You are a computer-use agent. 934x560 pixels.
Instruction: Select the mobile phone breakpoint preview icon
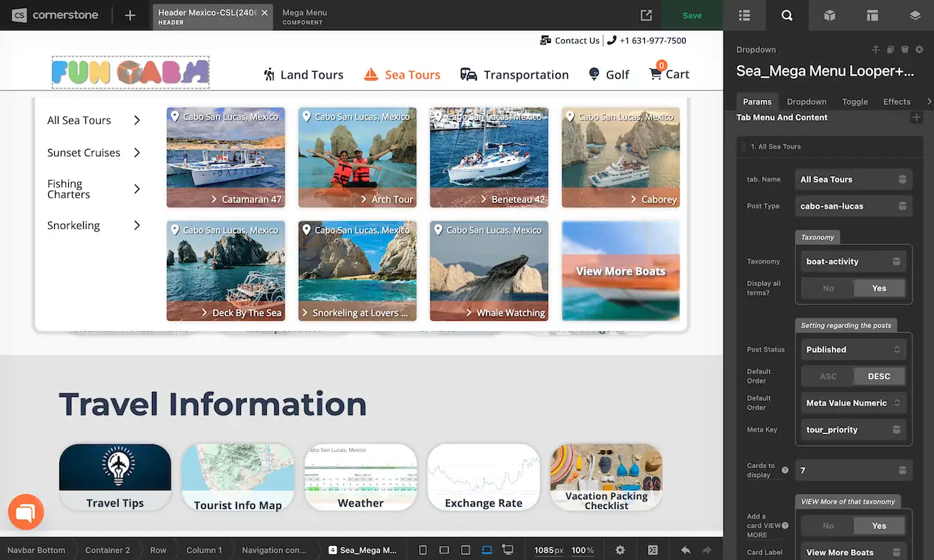pos(423,550)
